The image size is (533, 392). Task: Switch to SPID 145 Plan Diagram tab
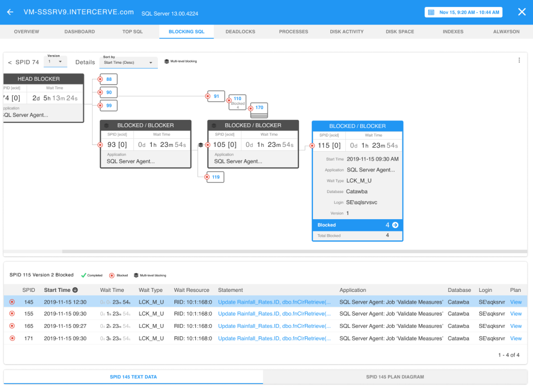(x=395, y=377)
